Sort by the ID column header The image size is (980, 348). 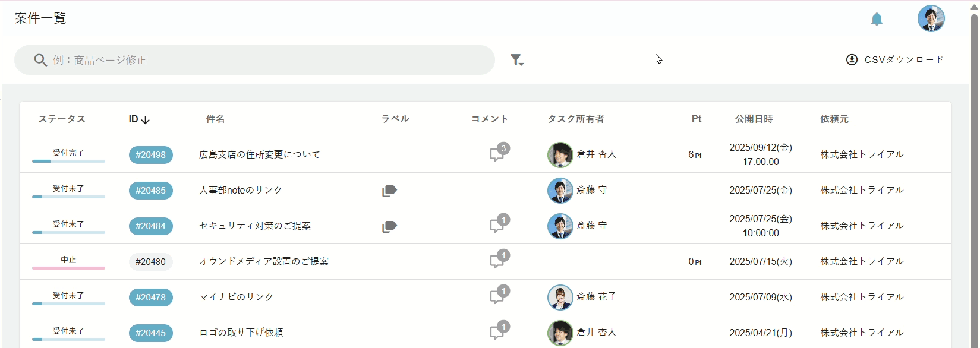click(x=133, y=119)
